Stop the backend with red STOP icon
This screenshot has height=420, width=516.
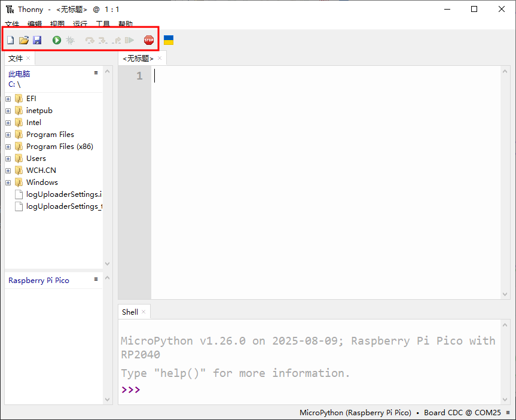pos(149,40)
